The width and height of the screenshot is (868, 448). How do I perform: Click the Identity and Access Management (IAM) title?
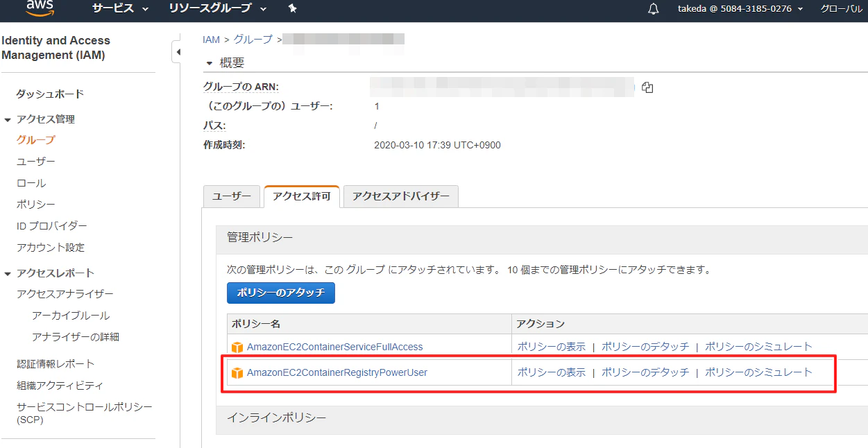pyautogui.click(x=56, y=48)
